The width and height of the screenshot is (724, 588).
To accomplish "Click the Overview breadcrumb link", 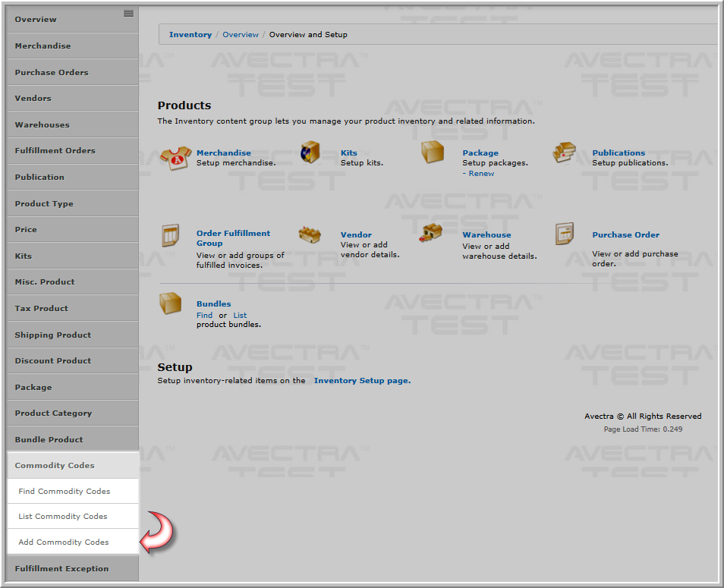I will tap(241, 35).
